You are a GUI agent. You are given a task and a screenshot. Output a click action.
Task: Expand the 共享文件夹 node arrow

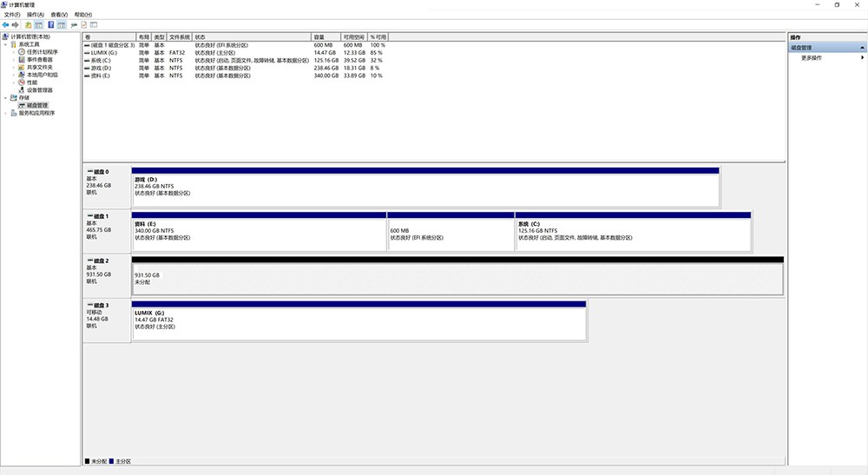(x=14, y=67)
